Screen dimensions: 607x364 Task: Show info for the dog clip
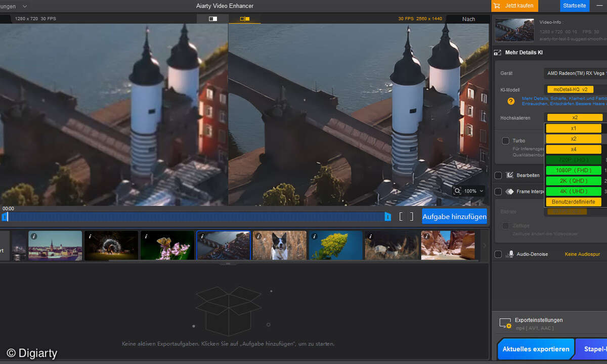click(258, 236)
